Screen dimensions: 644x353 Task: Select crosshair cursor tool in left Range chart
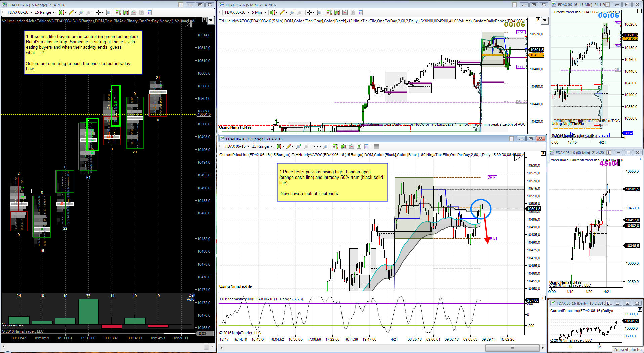pyautogui.click(x=99, y=12)
